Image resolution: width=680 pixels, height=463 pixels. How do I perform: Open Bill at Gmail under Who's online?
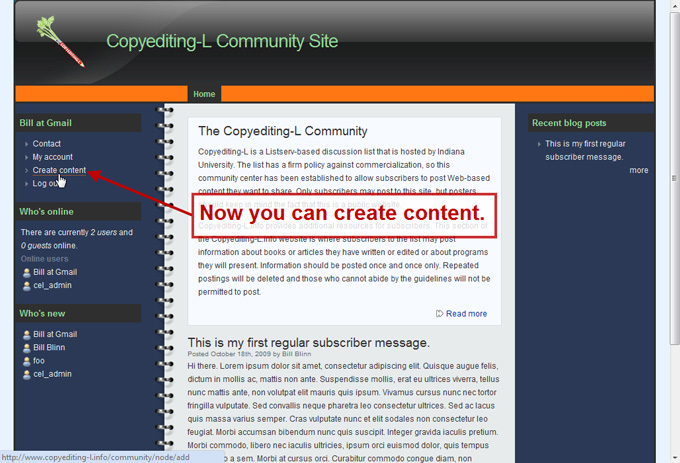(55, 272)
